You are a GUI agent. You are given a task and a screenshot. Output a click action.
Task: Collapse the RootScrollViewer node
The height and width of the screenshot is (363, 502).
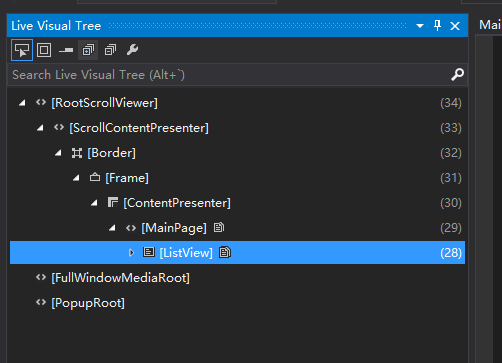(x=22, y=103)
